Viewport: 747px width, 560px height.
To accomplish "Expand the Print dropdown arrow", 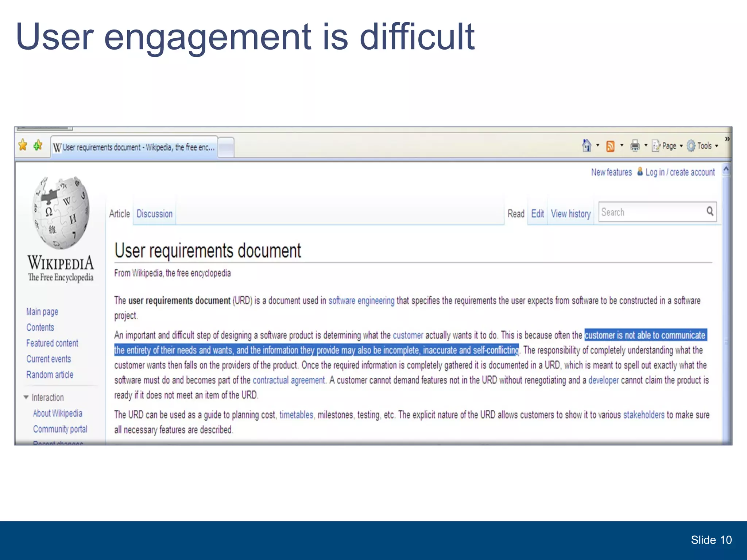I will point(646,145).
